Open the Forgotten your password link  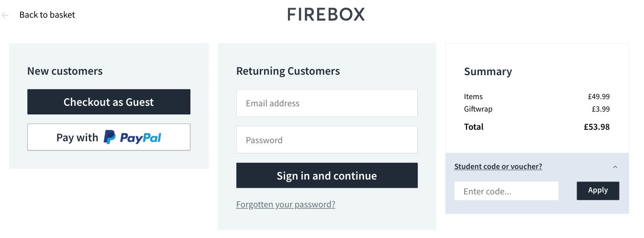tap(286, 204)
